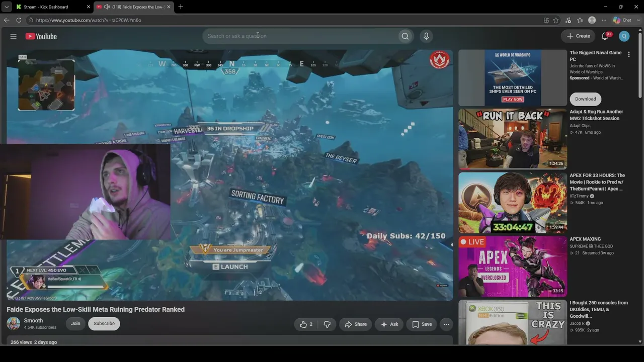Click the scrollbar down arrow
Image resolution: width=644 pixels, height=362 pixels.
point(640,342)
